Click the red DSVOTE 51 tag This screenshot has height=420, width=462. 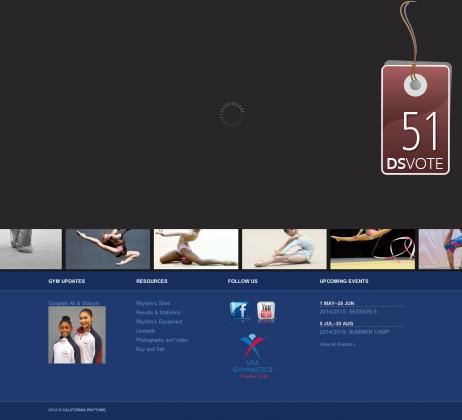coord(416,118)
